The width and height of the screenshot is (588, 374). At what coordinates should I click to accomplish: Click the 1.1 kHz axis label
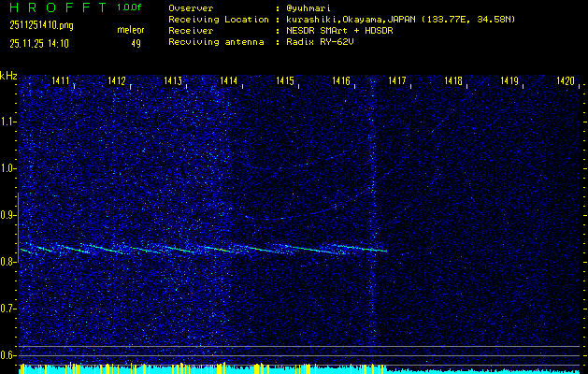tap(8, 122)
